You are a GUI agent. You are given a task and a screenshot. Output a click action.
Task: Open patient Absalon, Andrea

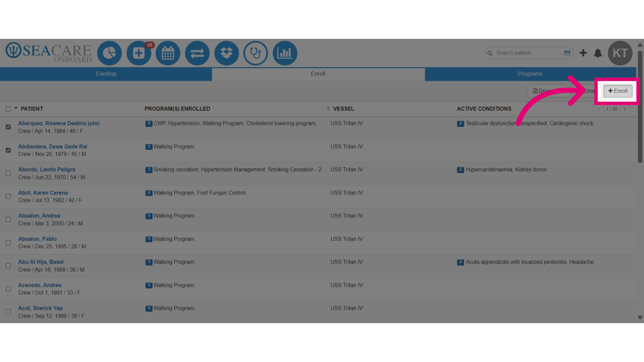click(39, 216)
